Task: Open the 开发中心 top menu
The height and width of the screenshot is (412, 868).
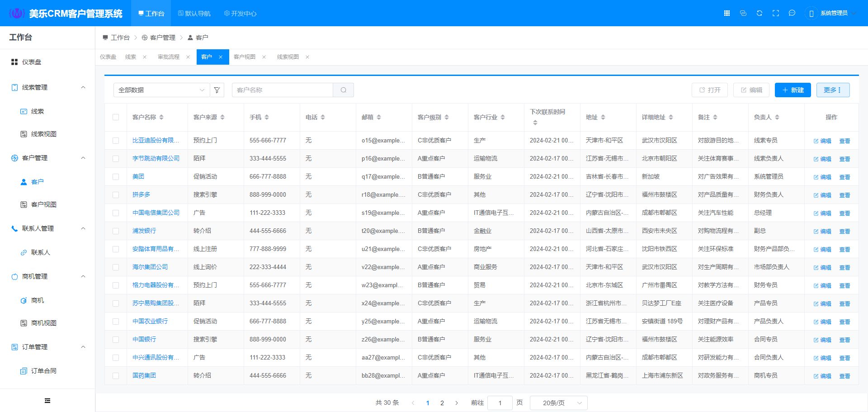Action: point(241,14)
